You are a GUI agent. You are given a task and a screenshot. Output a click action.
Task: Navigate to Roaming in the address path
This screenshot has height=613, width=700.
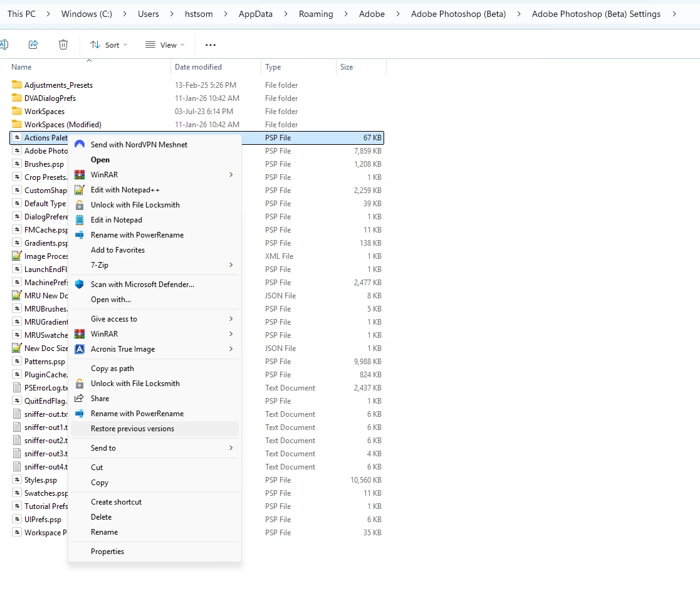[x=316, y=14]
